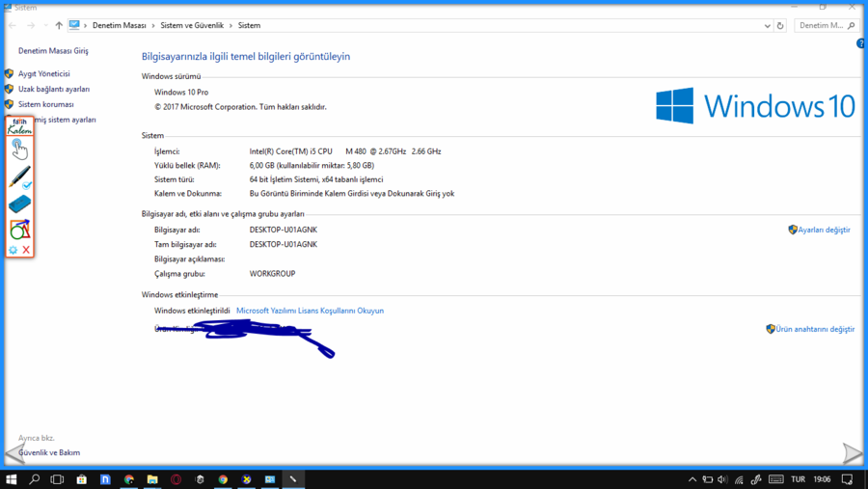The width and height of the screenshot is (868, 489).
Task: Choose the blue eraser tool
Action: click(19, 204)
